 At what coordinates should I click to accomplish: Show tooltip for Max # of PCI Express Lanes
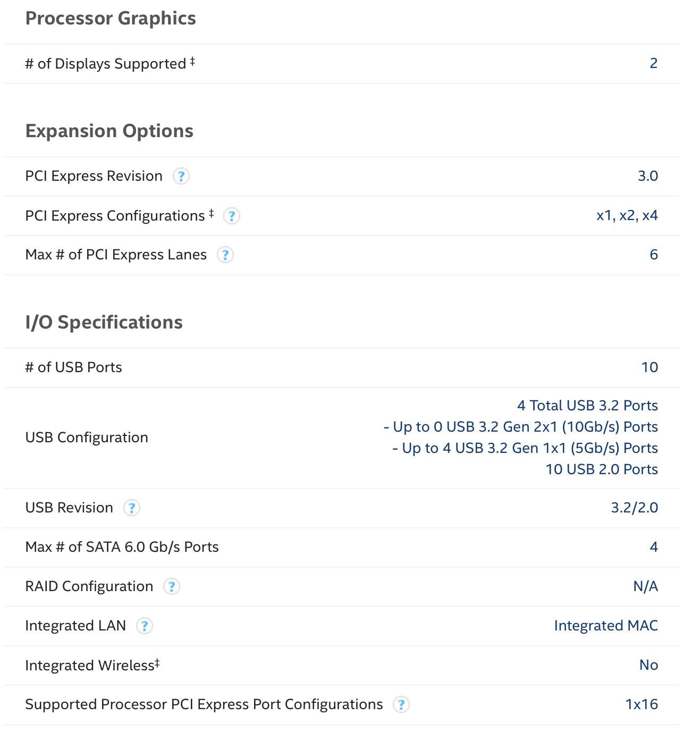(x=225, y=255)
